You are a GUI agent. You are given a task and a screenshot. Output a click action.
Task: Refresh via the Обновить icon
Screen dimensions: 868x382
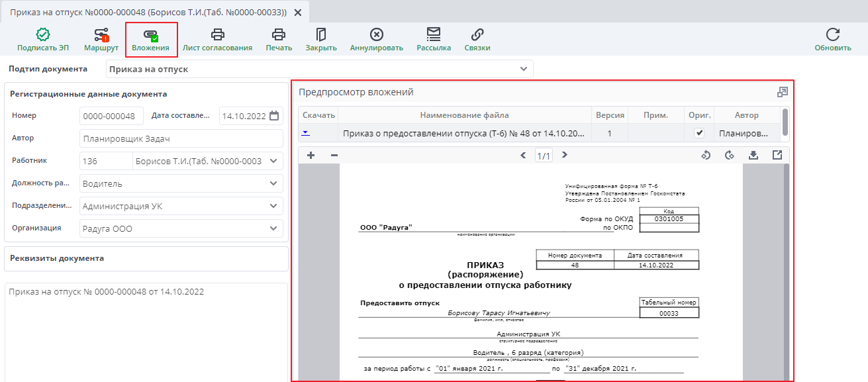[834, 36]
